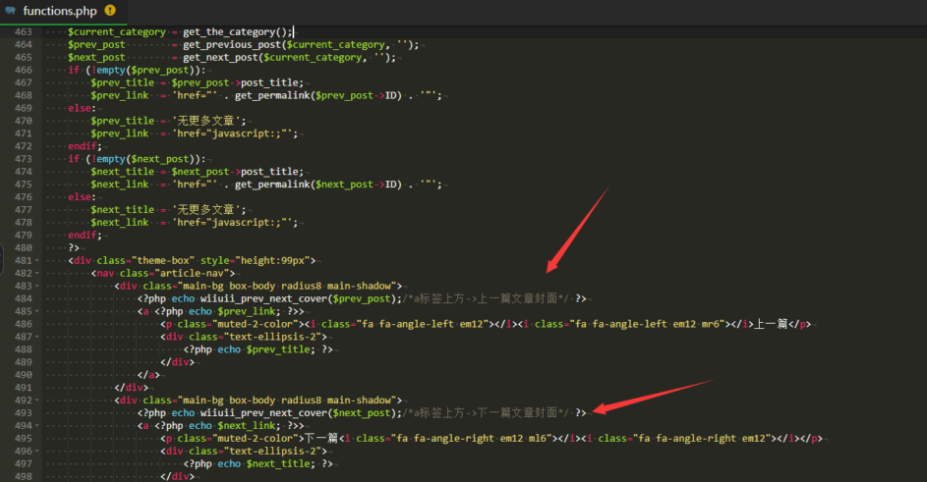Click the PHP elephant file icon on tab
This screenshot has height=482, width=927.
pyautogui.click(x=10, y=11)
